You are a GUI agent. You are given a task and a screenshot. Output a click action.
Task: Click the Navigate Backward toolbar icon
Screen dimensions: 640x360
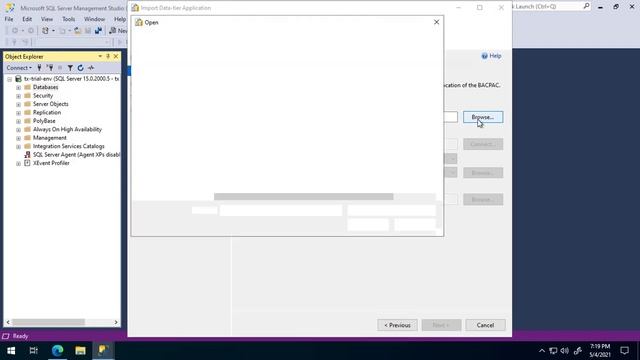pyautogui.click(x=15, y=31)
